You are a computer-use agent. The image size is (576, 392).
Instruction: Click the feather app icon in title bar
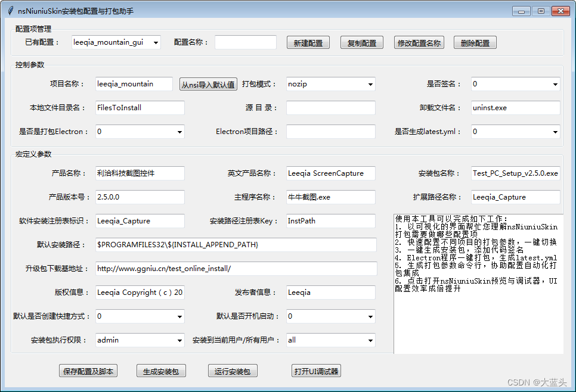(x=11, y=11)
